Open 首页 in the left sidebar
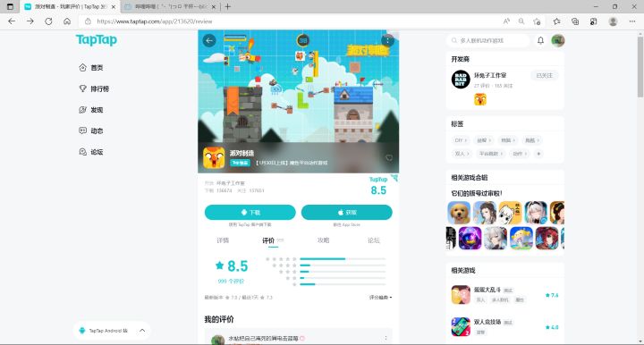 click(x=91, y=68)
